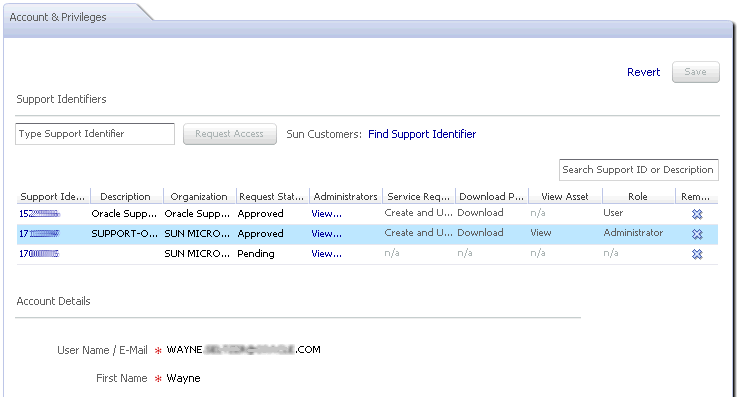The width and height of the screenshot is (737, 397).
Task: Click the View Asset column header
Action: tap(565, 196)
